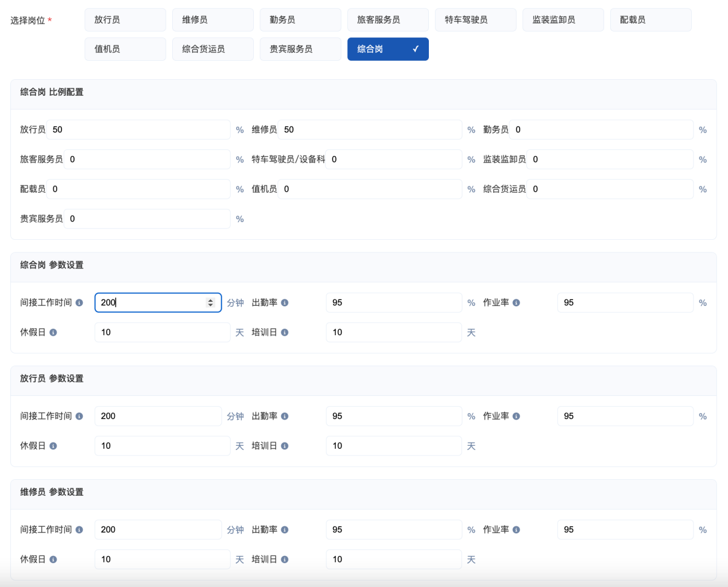Click the 贵宾服务员 ratio input field
This screenshot has height=587, width=728.
(147, 219)
